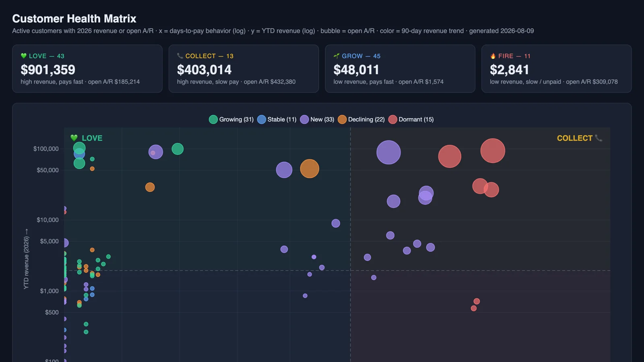Viewport: 644px width, 362px height.
Task: Open the LOVE — 43 summary card
Action: click(x=87, y=69)
